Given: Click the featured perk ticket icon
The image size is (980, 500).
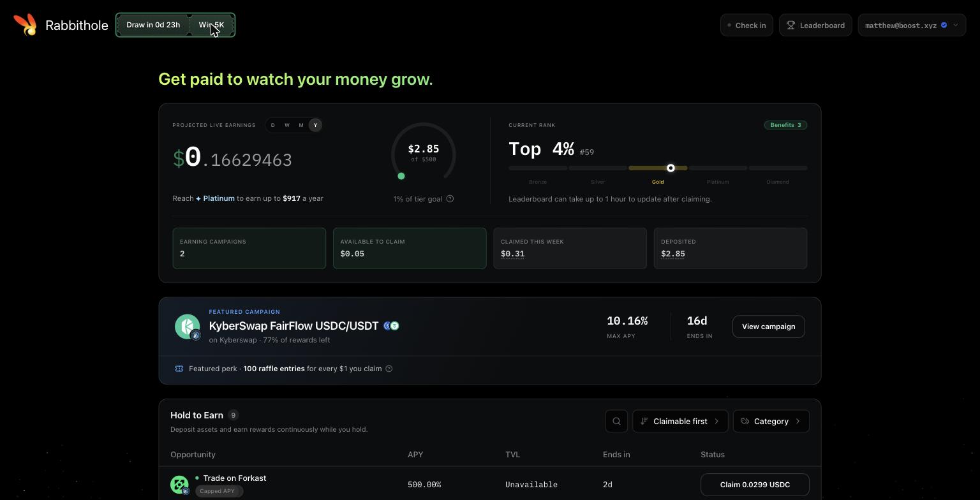Looking at the screenshot, I should (179, 369).
